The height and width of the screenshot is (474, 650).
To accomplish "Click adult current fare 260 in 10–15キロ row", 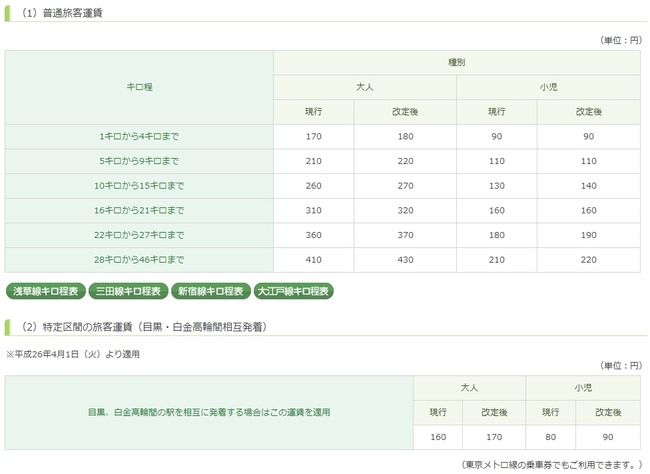I will click(x=314, y=186).
